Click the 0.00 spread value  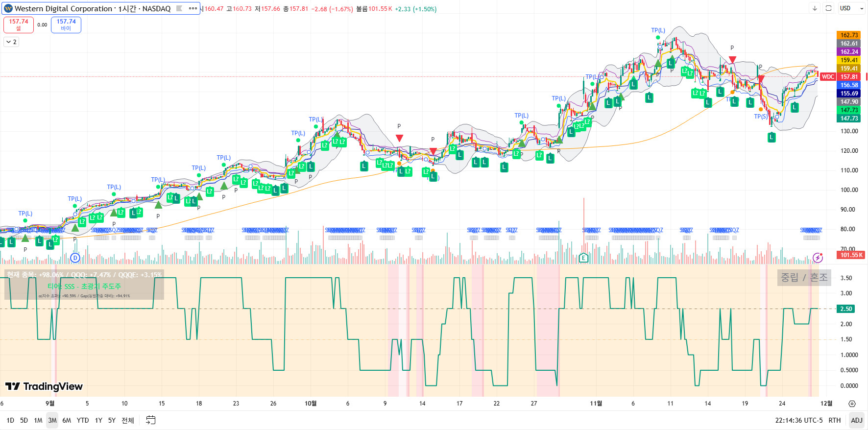(42, 25)
